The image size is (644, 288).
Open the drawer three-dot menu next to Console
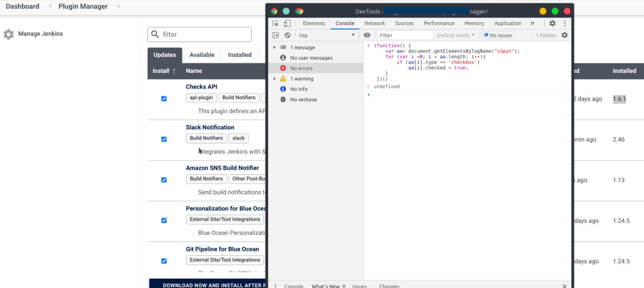point(276,286)
